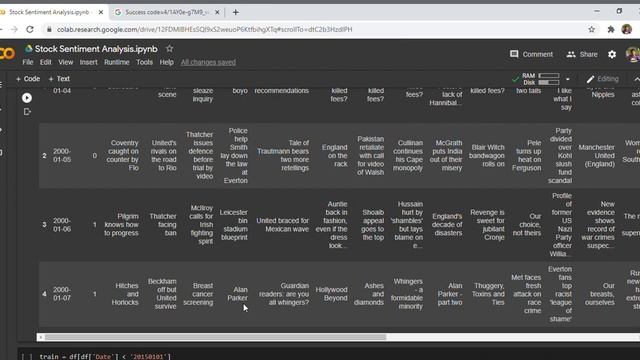This screenshot has height=360, width=640.
Task: Click the cell 'Coventry caught on counter by Flo'
Action: pyautogui.click(x=122, y=156)
